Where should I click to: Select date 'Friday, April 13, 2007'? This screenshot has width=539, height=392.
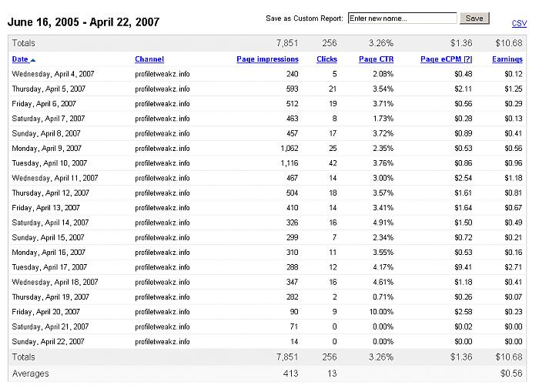coord(45,208)
